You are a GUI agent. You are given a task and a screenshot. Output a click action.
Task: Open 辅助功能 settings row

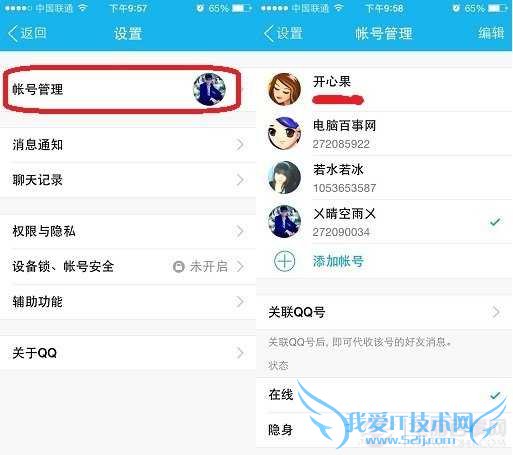click(128, 302)
